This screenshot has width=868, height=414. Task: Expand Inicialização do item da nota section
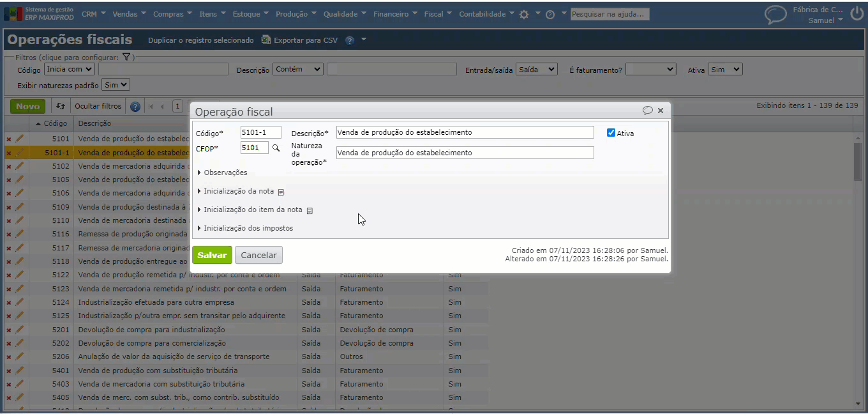point(250,210)
